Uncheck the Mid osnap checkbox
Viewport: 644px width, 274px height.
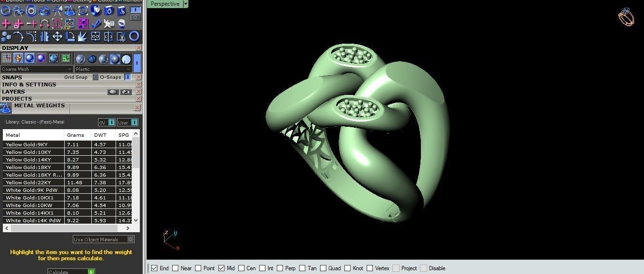click(x=221, y=268)
